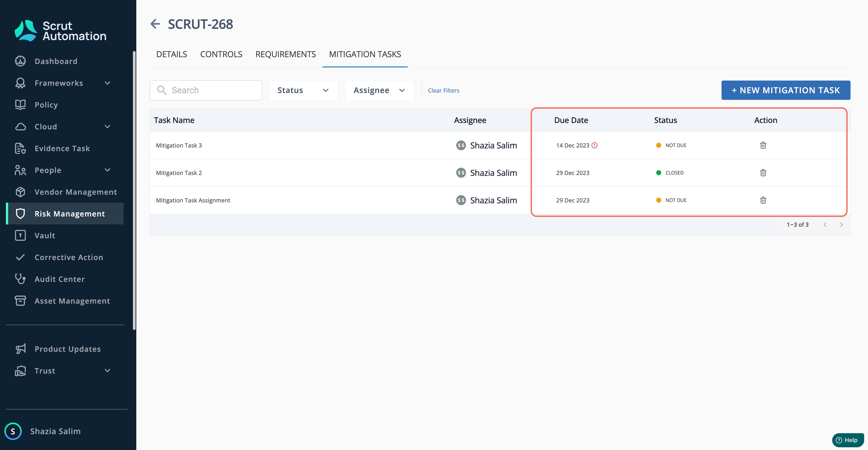
Task: Open the Assignee filter dropdown
Action: [x=379, y=90]
